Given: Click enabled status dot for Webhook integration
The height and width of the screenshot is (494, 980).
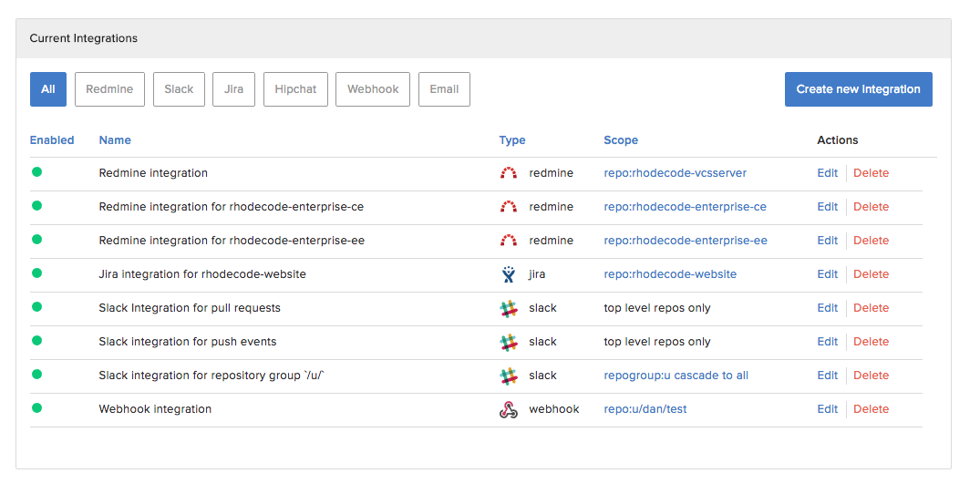Looking at the screenshot, I should (x=37, y=408).
